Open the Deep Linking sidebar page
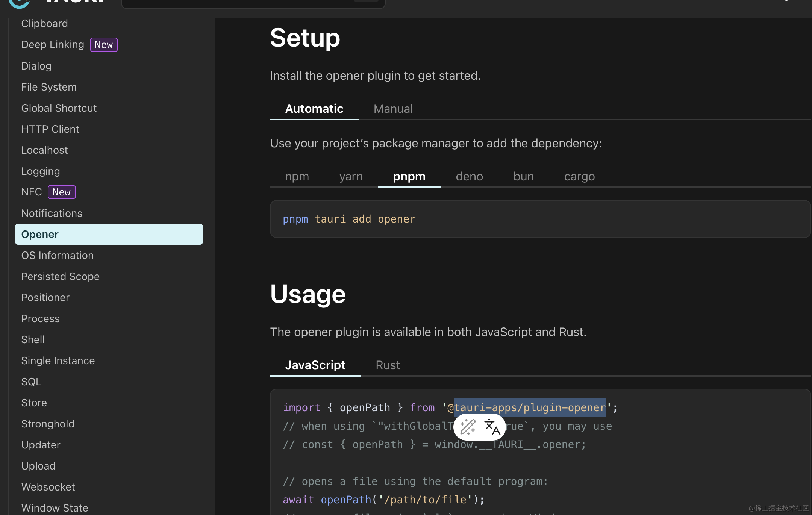 point(53,45)
